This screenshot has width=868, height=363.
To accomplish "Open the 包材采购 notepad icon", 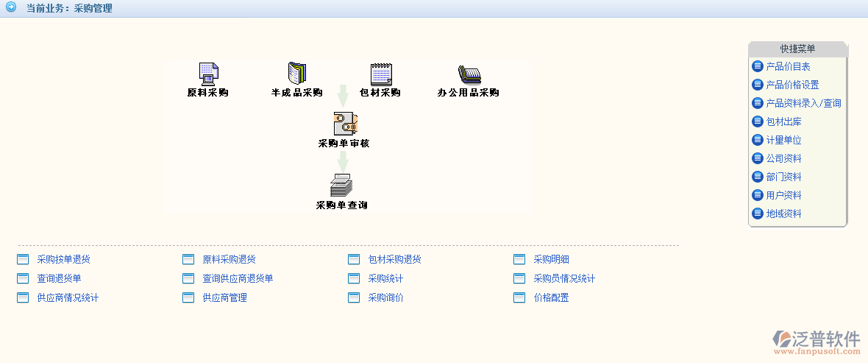I will coord(381,74).
